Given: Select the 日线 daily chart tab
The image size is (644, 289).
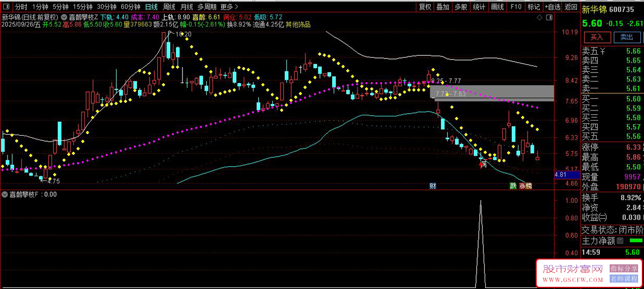Looking at the screenshot, I should 151,7.
